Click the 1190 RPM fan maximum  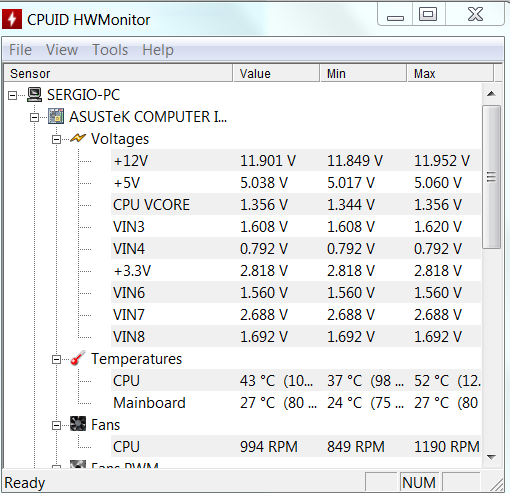click(x=447, y=447)
